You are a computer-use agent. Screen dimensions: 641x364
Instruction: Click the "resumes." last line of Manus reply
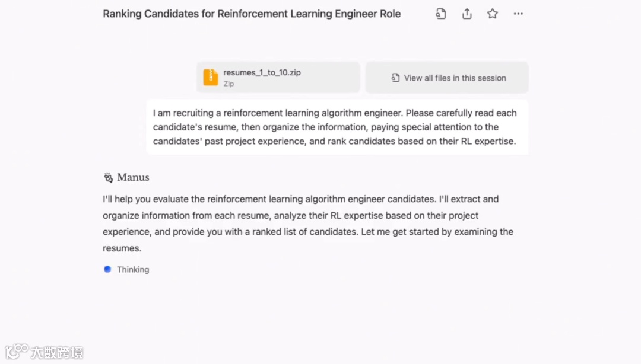[x=122, y=248]
